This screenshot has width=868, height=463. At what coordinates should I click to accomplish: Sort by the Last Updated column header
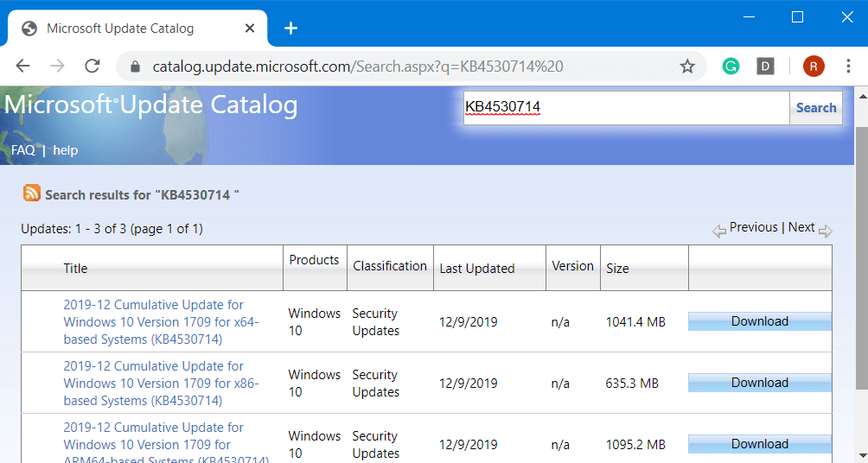click(477, 269)
